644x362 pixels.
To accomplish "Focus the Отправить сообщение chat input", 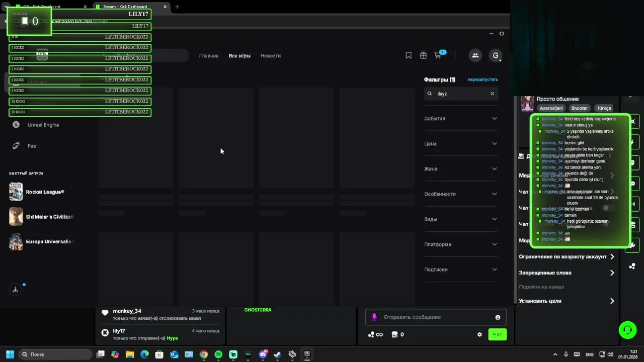I will (436, 317).
